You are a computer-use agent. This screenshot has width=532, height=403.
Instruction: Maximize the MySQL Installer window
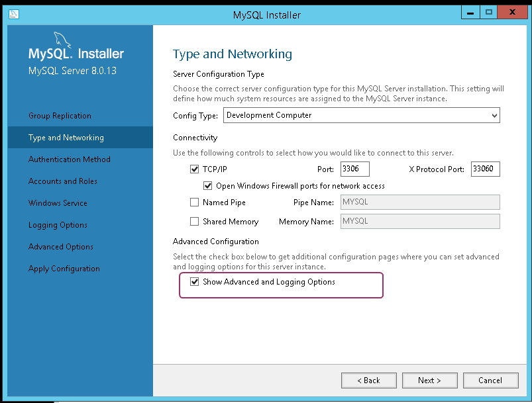488,13
